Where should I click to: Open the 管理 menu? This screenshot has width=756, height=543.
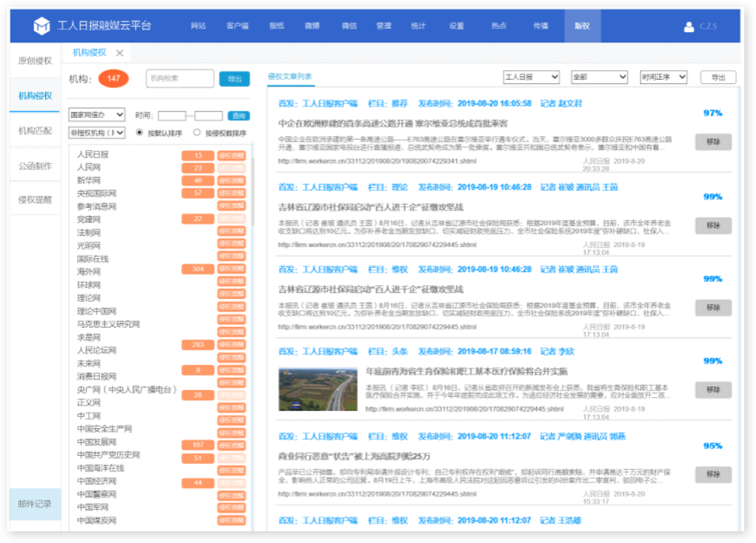(x=384, y=26)
